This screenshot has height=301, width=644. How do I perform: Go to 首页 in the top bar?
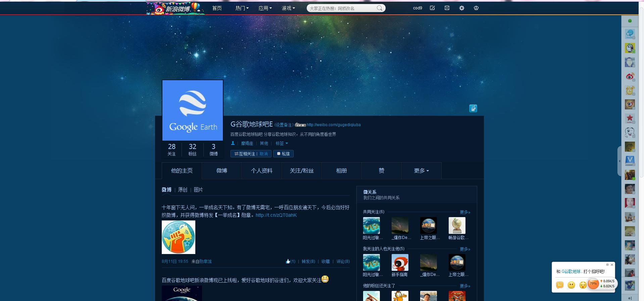(x=217, y=8)
